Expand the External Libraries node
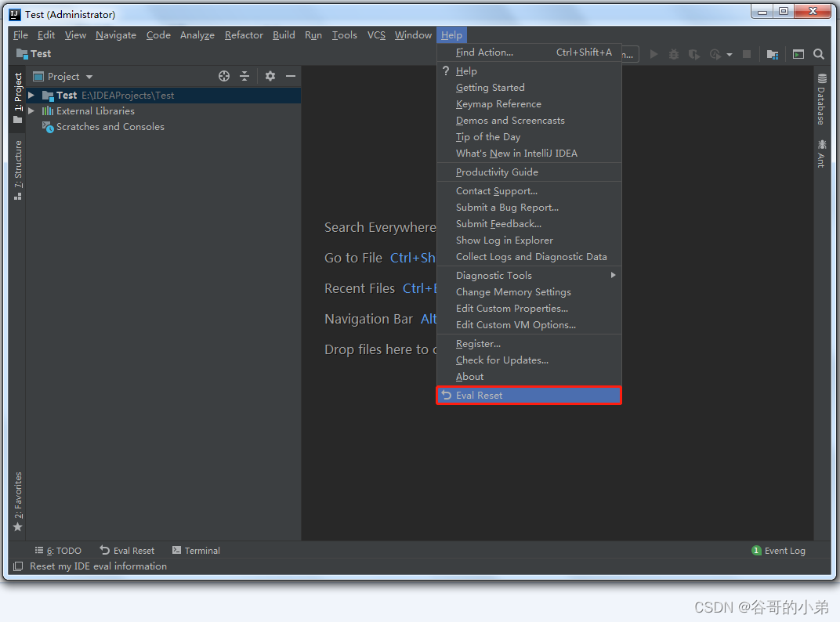Image resolution: width=840 pixels, height=622 pixels. (x=31, y=111)
